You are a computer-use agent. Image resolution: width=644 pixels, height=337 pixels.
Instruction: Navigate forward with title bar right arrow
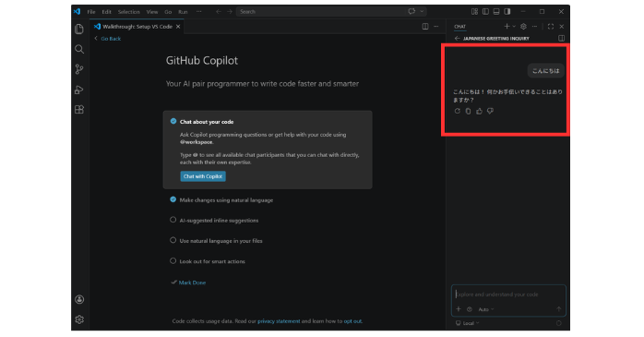(x=230, y=11)
